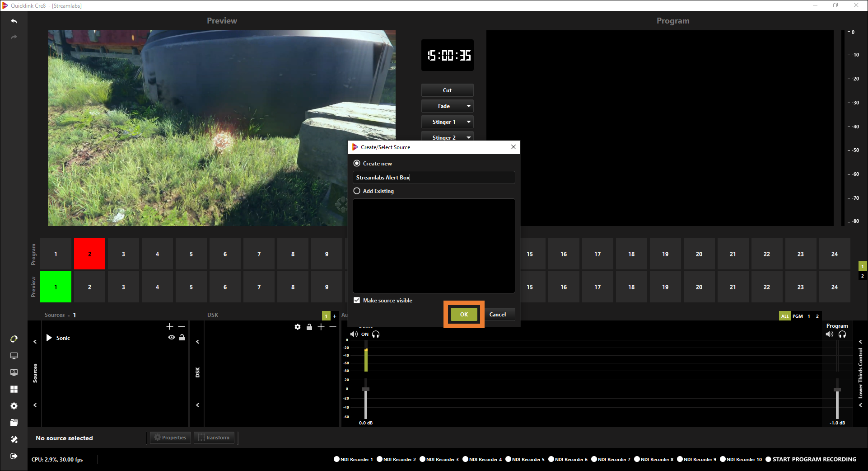
Task: Click the undo arrow icon
Action: [14, 21]
